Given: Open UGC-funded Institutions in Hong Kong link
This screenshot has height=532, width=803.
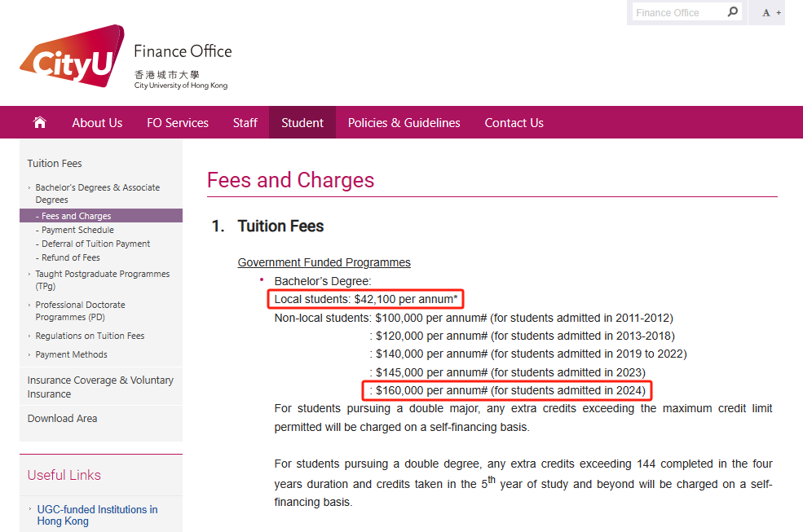Looking at the screenshot, I should tap(97, 515).
